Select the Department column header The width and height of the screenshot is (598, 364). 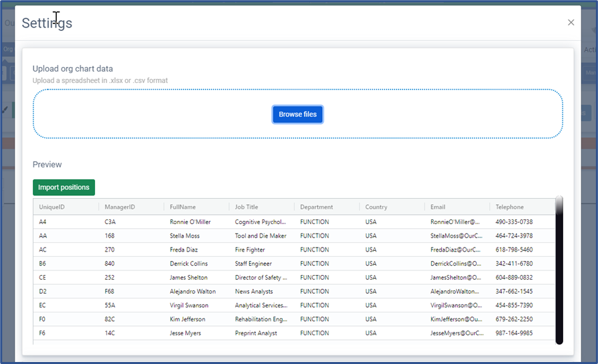(x=316, y=207)
